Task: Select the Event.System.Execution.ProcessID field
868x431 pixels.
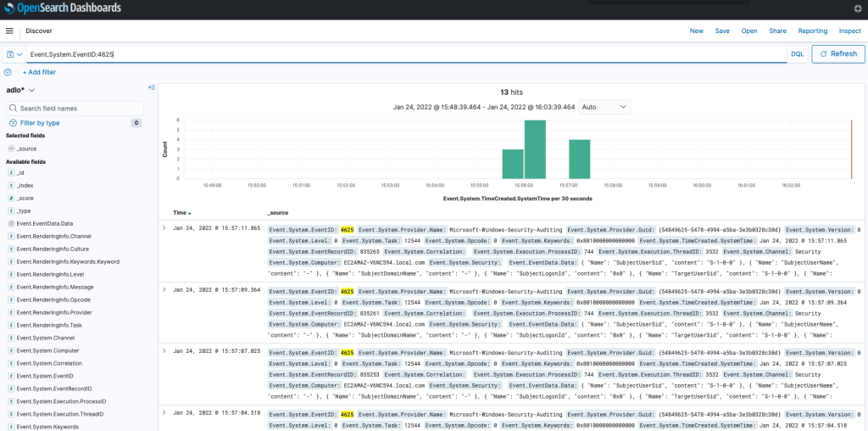Action: (61, 401)
